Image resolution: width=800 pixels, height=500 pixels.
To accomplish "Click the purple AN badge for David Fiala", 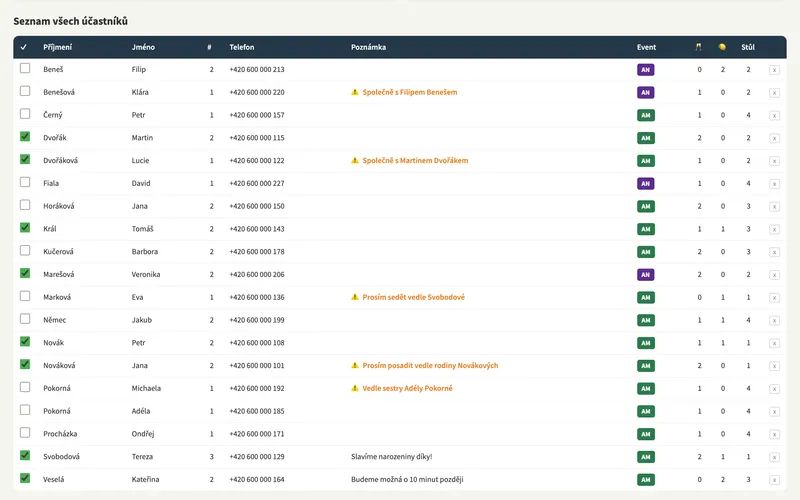I will [x=645, y=184].
